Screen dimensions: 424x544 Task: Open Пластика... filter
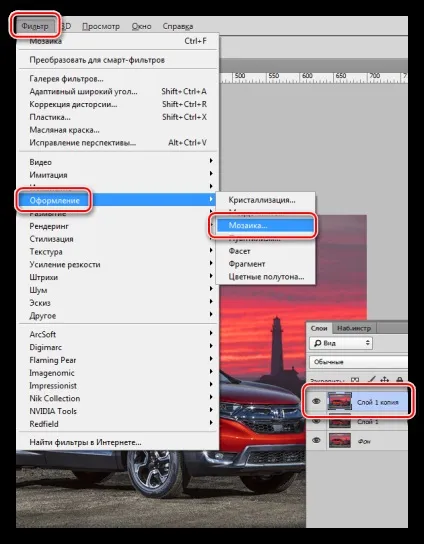(118, 117)
